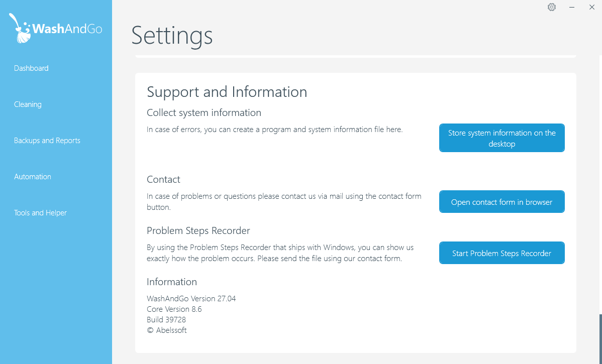The image size is (602, 364).
Task: Select the WashAndGo Version 27.04 text
Action: (x=191, y=298)
